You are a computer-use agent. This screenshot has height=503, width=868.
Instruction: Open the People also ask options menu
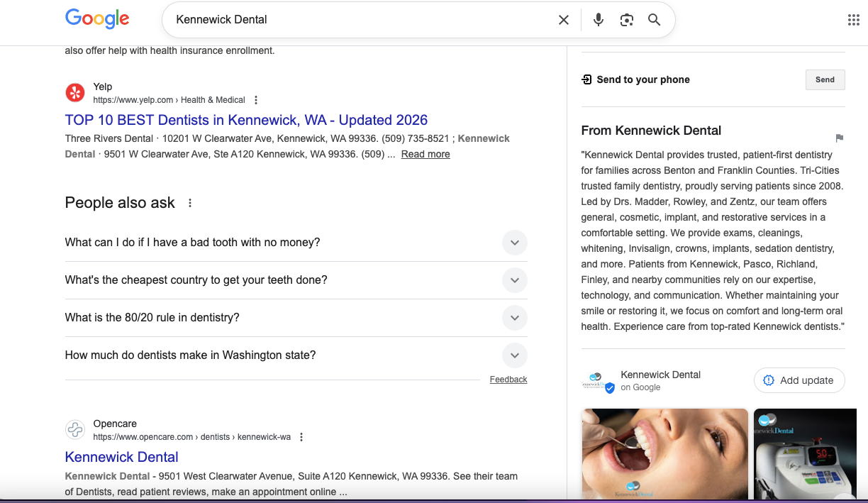[189, 202]
